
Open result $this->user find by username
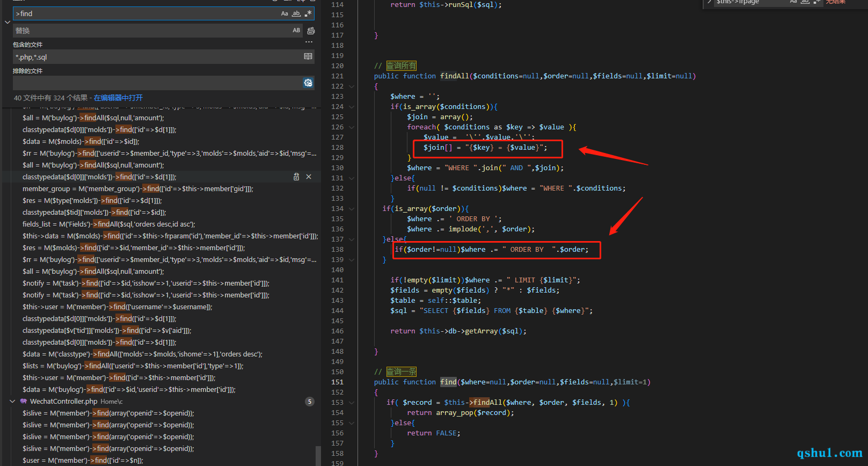point(118,307)
